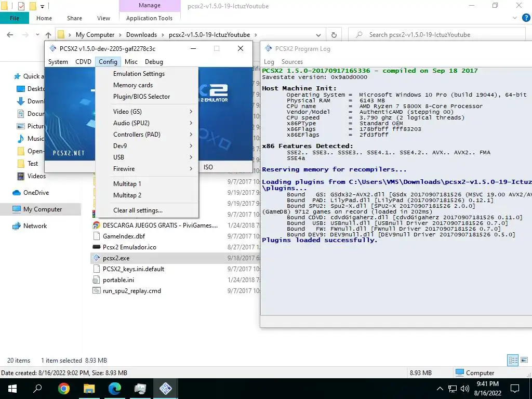The image size is (532, 399).
Task: Open the System menu in PCSX2
Action: 58,62
